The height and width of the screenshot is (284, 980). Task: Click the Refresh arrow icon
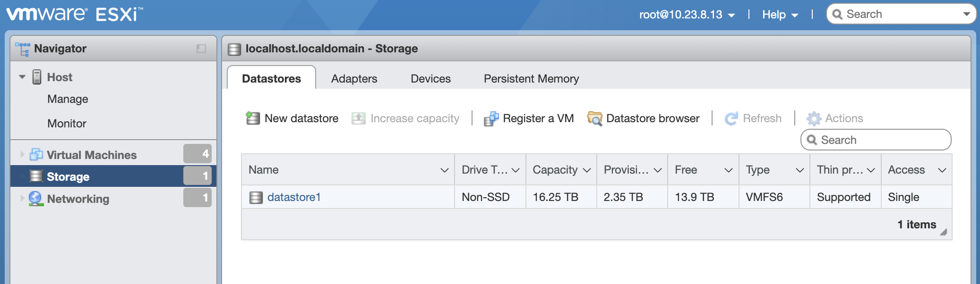coord(731,118)
